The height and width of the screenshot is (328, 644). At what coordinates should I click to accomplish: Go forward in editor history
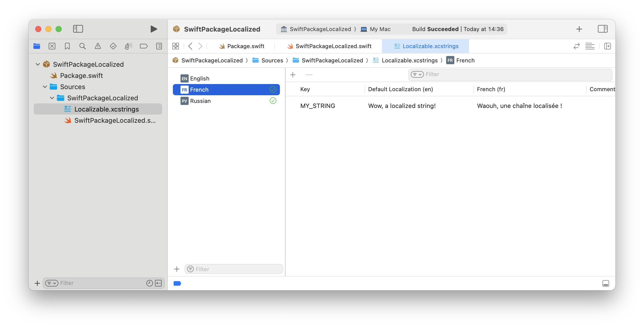200,46
